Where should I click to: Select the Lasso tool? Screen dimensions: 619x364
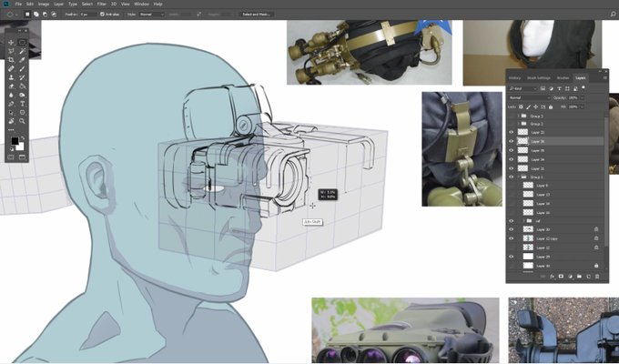(11, 51)
